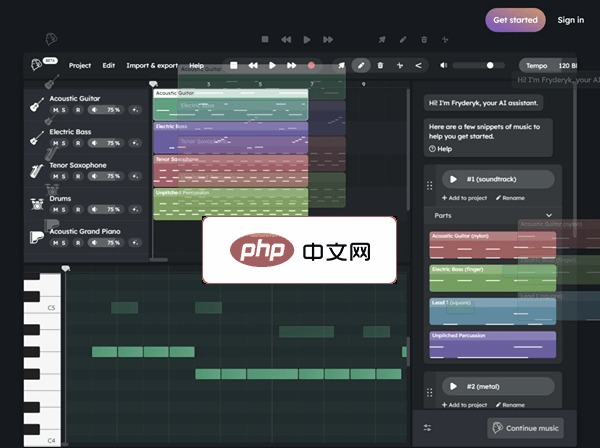Screen dimensions: 600x448
Task: Solo the Tenor Saxophone track with S
Action: [64, 176]
